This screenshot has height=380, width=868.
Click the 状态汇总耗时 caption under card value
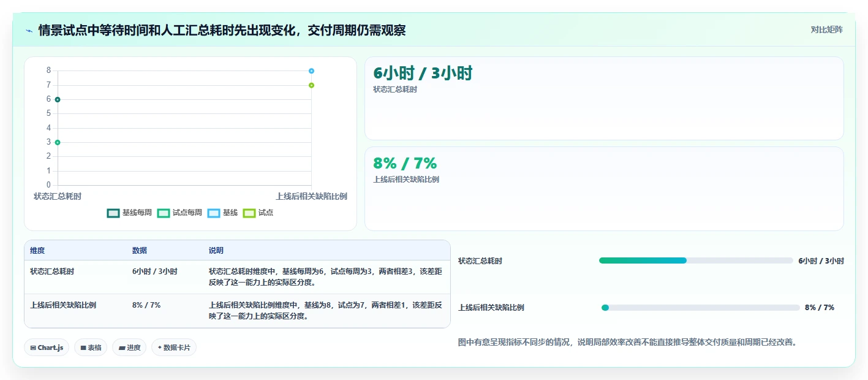pyautogui.click(x=395, y=89)
